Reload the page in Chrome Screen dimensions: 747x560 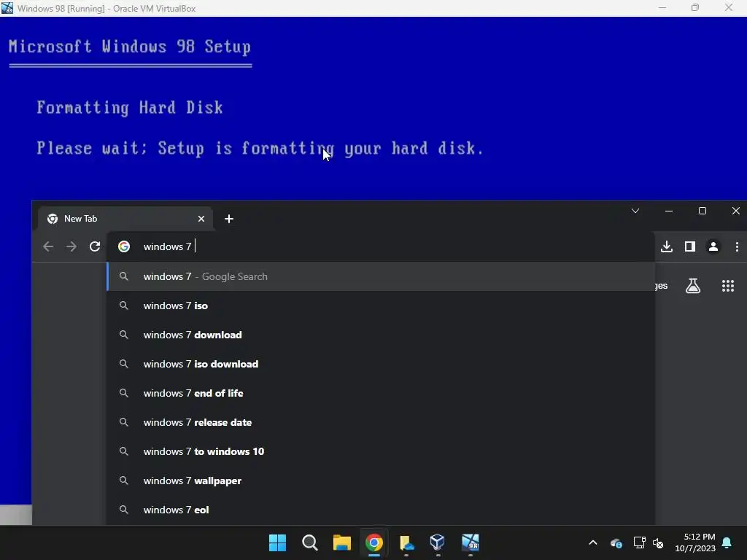click(x=95, y=246)
